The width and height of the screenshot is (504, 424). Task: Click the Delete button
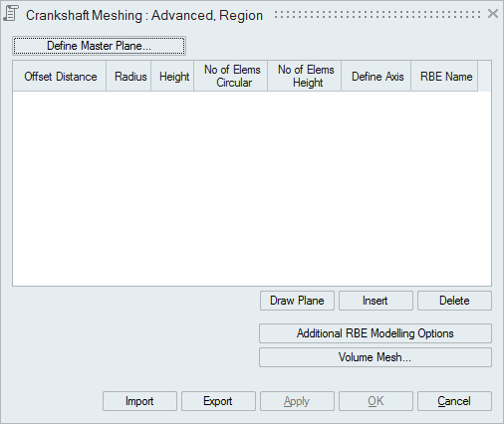[454, 301]
